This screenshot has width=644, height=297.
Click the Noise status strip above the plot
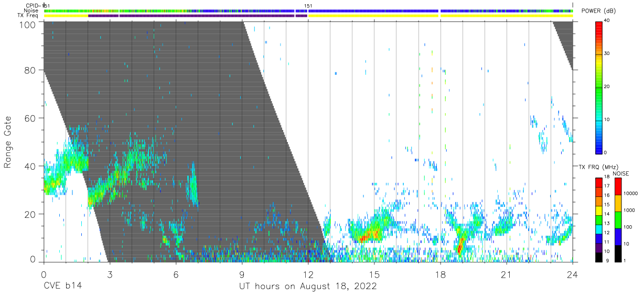[308, 10]
